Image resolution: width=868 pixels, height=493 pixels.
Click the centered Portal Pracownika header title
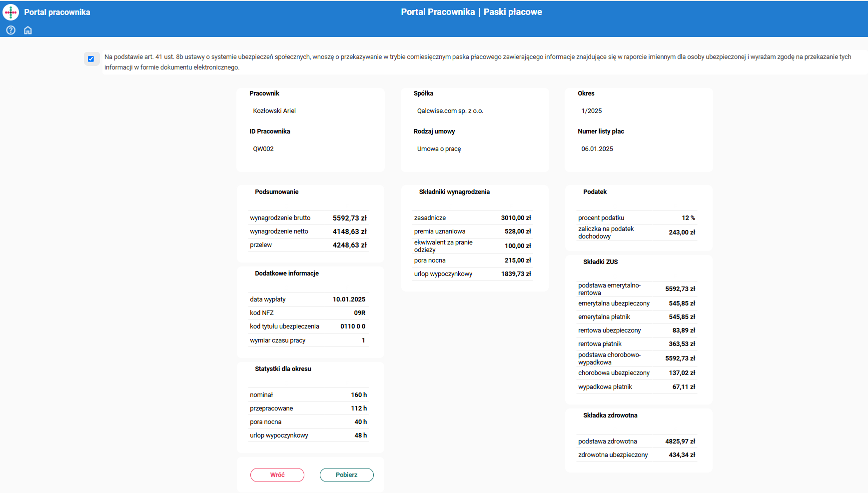(438, 12)
